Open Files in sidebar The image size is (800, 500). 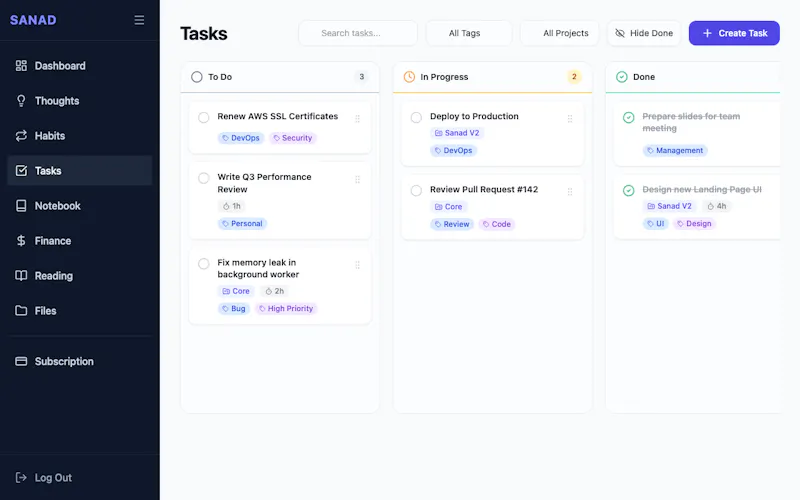[x=80, y=311]
